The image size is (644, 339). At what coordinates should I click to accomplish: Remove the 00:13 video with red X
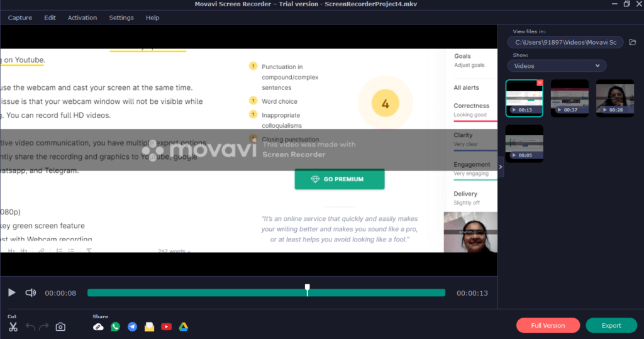pos(540,83)
